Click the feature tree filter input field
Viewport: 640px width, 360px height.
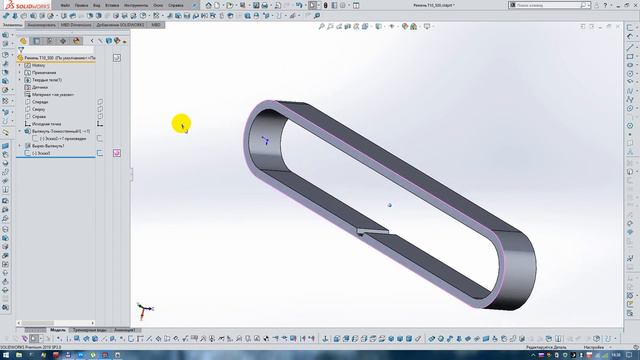(60, 50)
